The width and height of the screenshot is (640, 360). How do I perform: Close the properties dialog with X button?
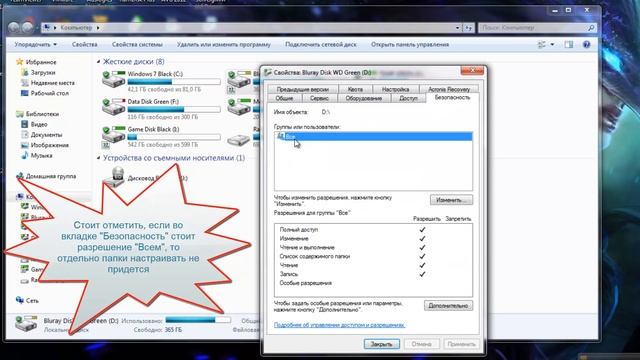click(472, 71)
